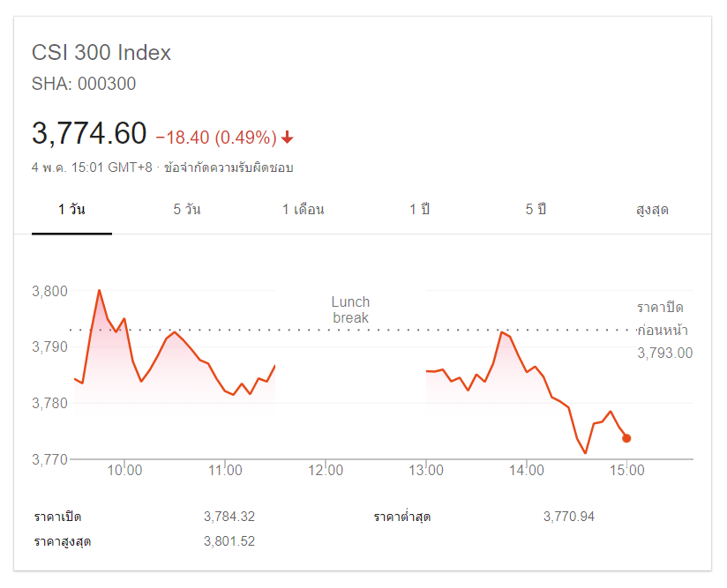The height and width of the screenshot is (588, 727).
Task: Click the previous close value 3,793.00
Action: 664,354
